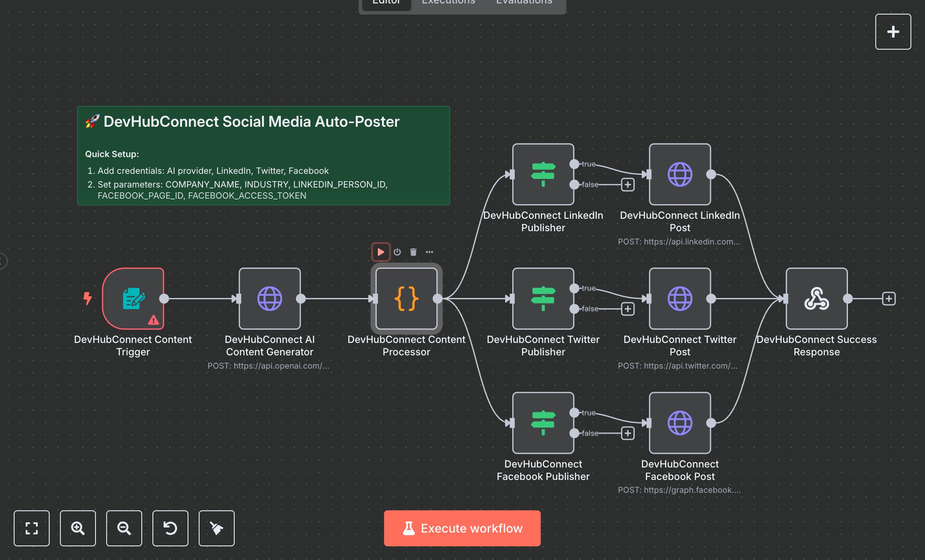Screen dimensions: 925x560
Task: Select the DevHubConnect Success Response webhook node
Action: click(x=816, y=298)
